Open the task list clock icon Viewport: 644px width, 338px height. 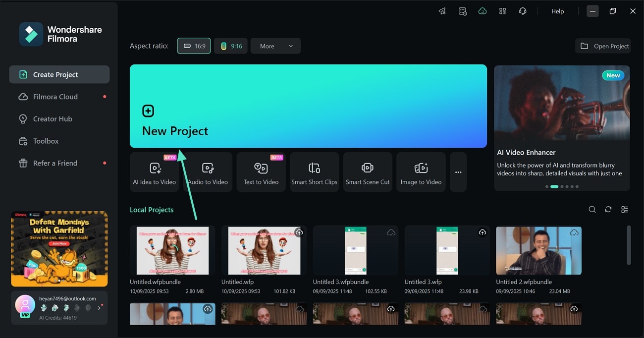(x=463, y=11)
